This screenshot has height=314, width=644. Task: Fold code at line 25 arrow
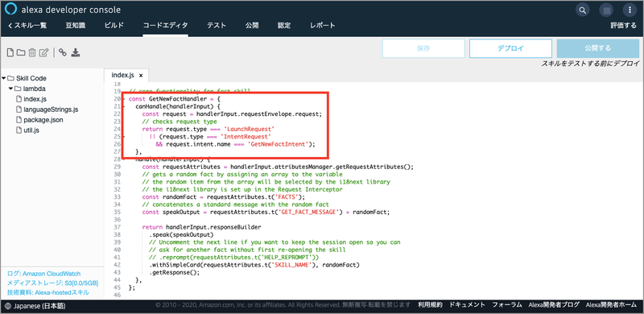coord(124,136)
